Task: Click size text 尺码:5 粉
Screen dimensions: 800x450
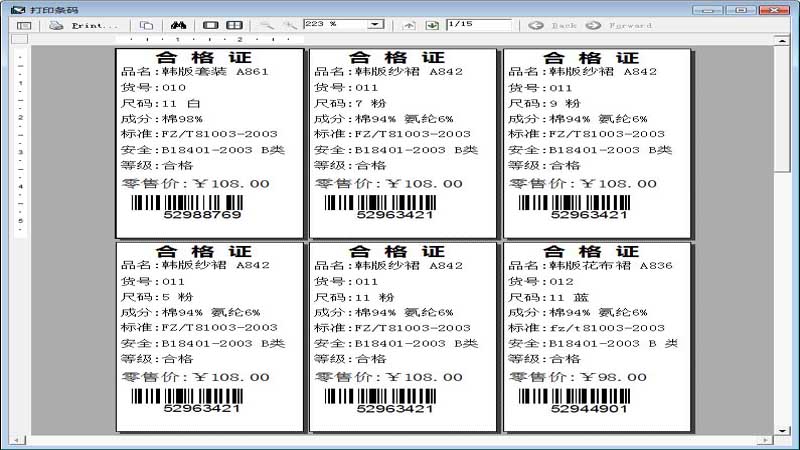Action: 157,297
